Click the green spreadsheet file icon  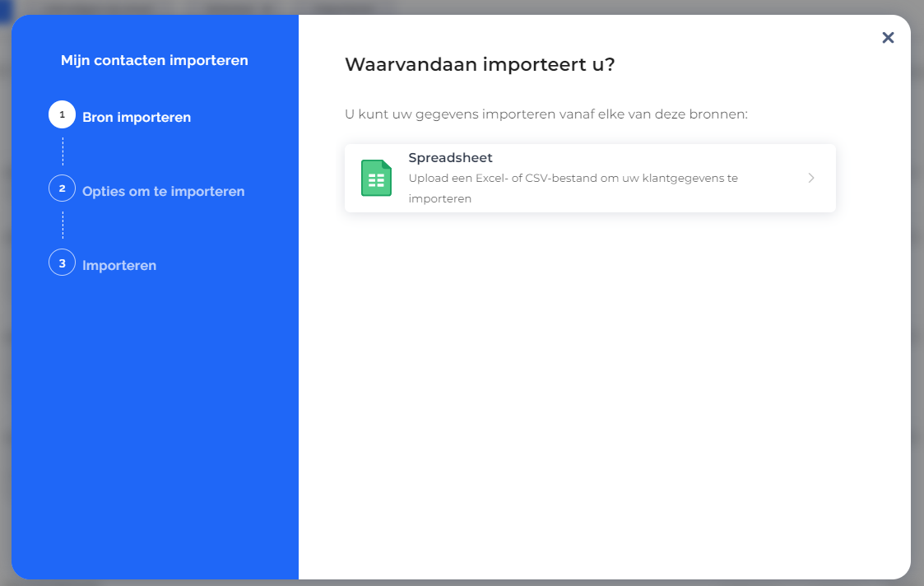pyautogui.click(x=376, y=178)
